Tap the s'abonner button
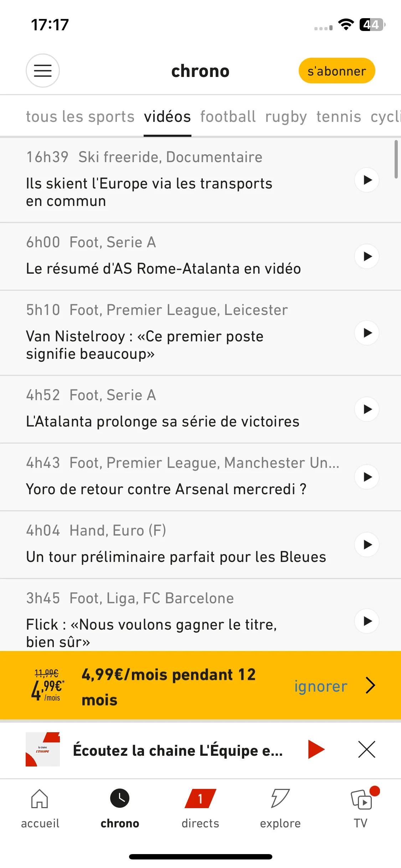 pyautogui.click(x=337, y=71)
